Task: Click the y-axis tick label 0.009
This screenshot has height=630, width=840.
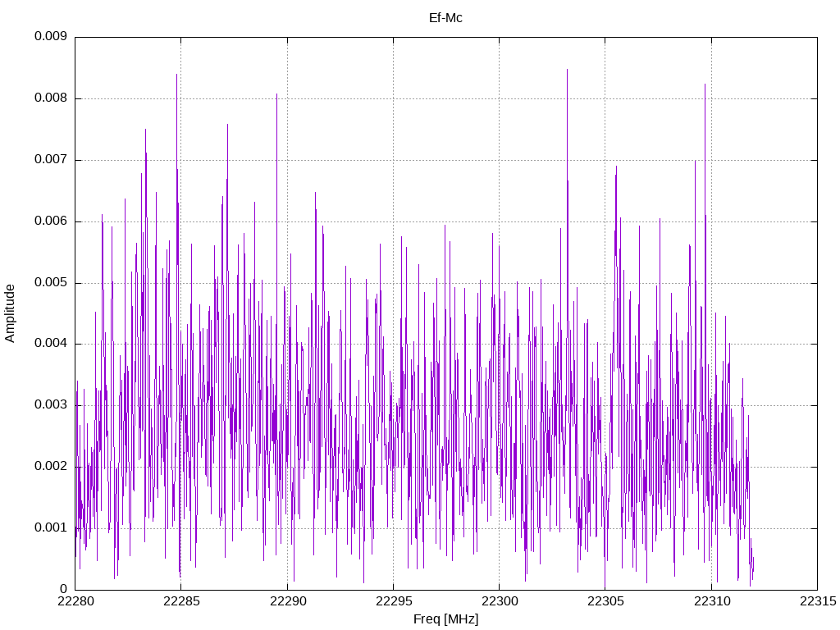Action: tap(51, 36)
